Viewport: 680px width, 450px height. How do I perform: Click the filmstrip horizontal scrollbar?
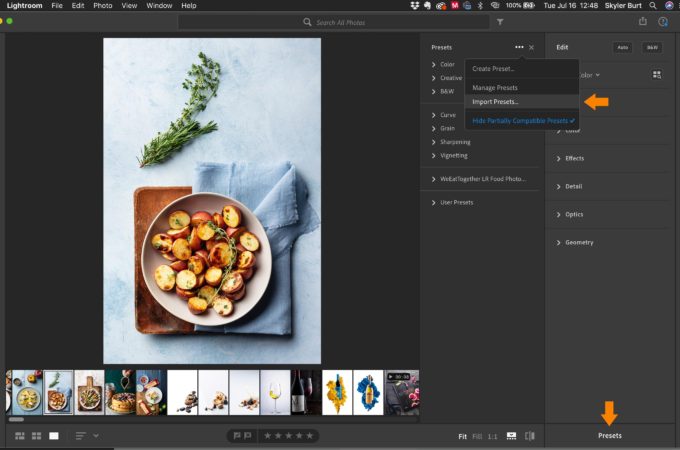16,419
